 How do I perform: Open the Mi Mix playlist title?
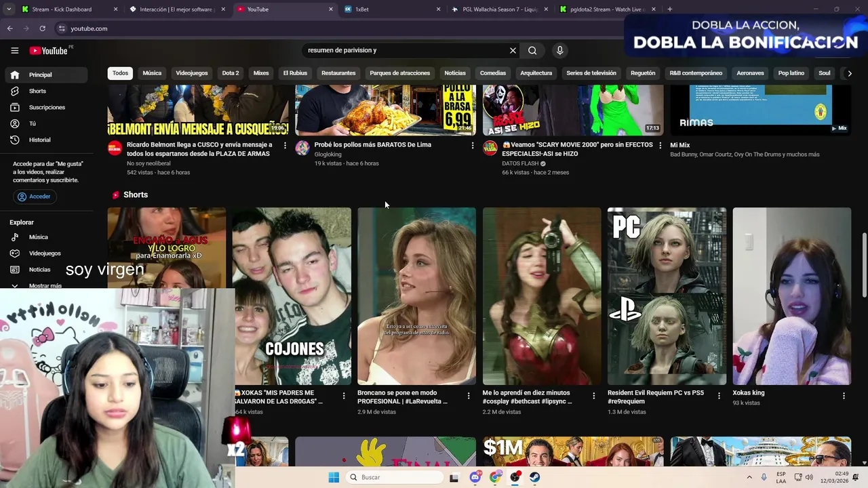click(x=680, y=145)
